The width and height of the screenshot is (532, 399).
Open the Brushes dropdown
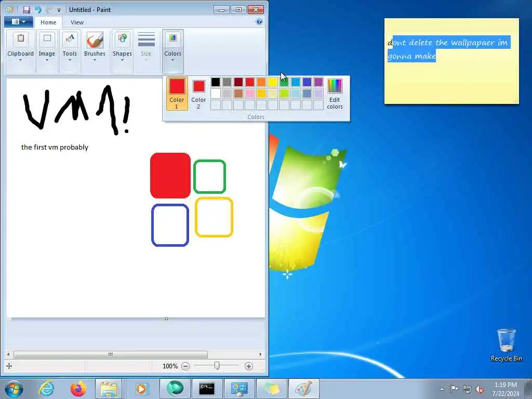(95, 51)
